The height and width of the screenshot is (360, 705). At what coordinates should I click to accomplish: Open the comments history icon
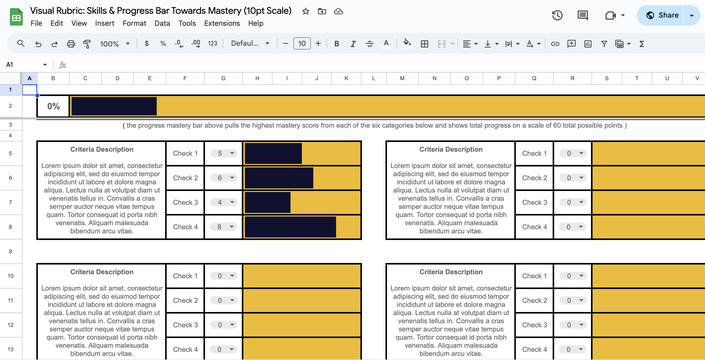tap(583, 15)
